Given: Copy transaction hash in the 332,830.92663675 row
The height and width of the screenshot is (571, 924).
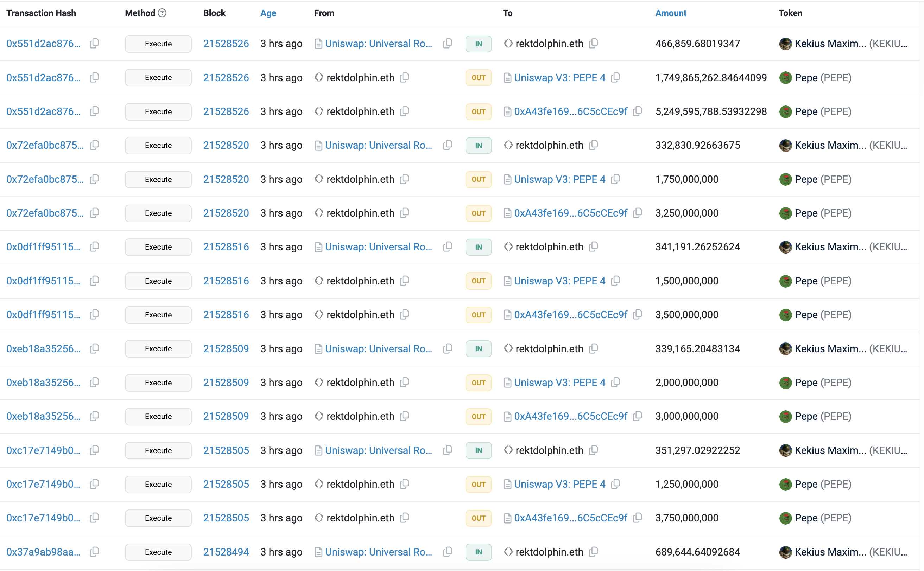Looking at the screenshot, I should (95, 145).
